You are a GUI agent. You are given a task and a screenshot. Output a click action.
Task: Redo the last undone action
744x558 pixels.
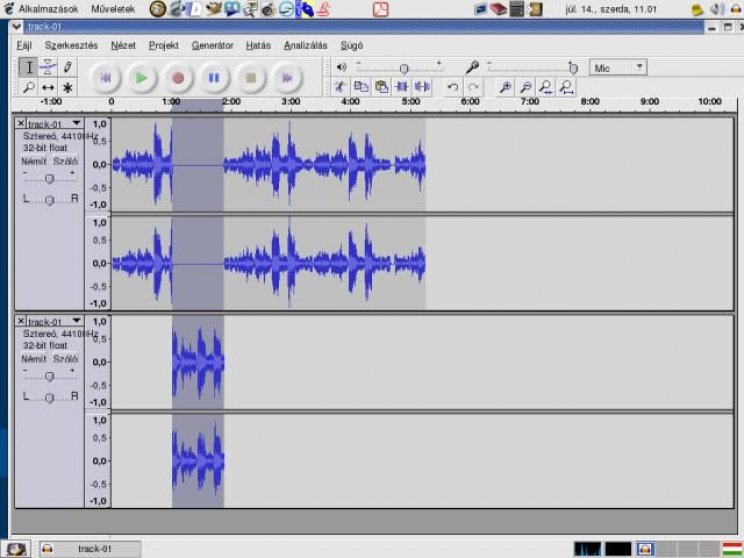click(473, 87)
